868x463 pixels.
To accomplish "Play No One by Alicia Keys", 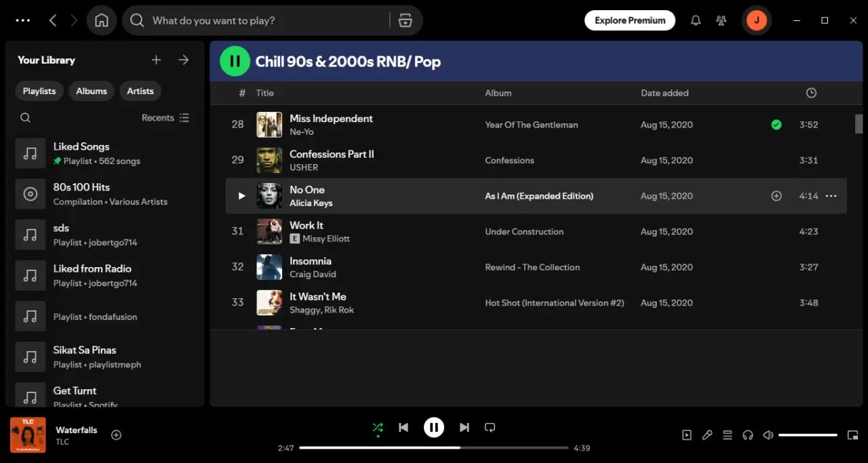I will click(241, 196).
